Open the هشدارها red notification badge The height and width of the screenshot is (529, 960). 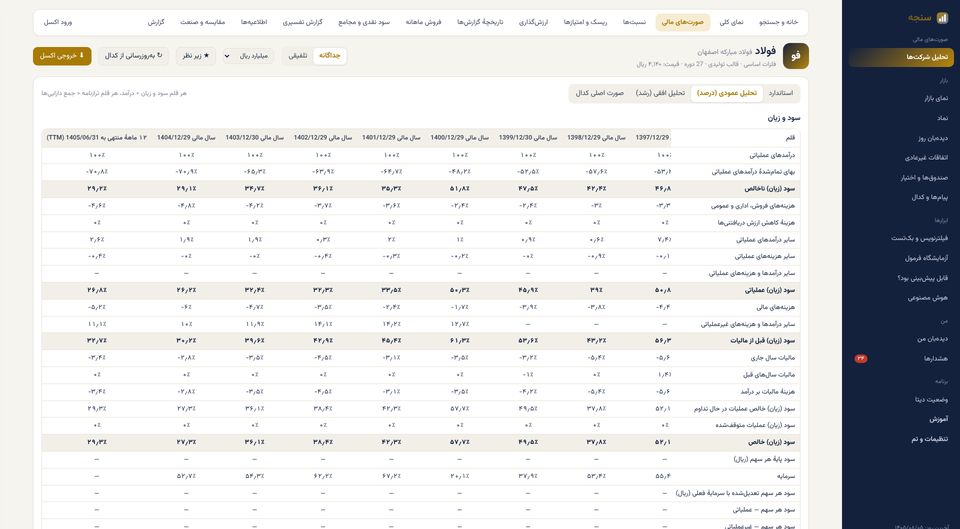[x=861, y=359]
